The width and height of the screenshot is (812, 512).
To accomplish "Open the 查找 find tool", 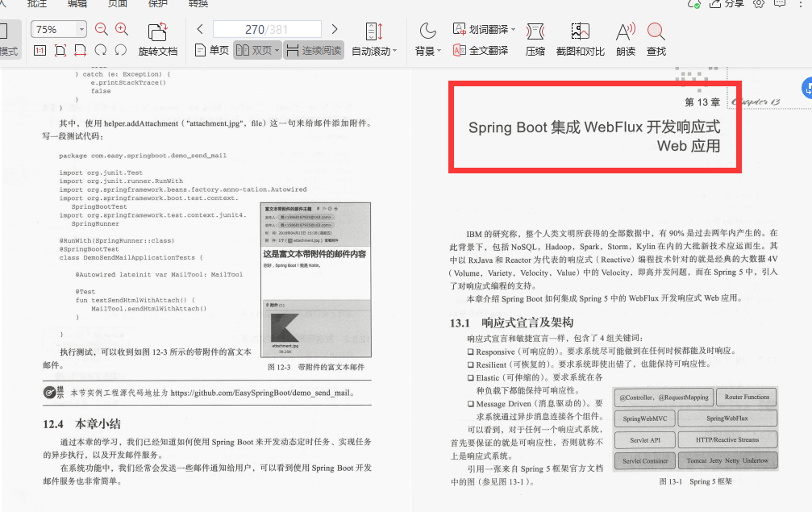I will coord(656,40).
